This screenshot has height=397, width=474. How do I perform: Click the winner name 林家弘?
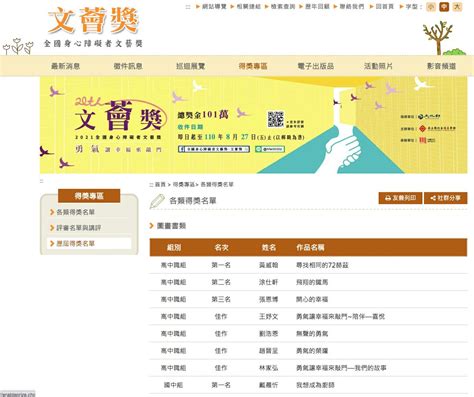tap(268, 368)
